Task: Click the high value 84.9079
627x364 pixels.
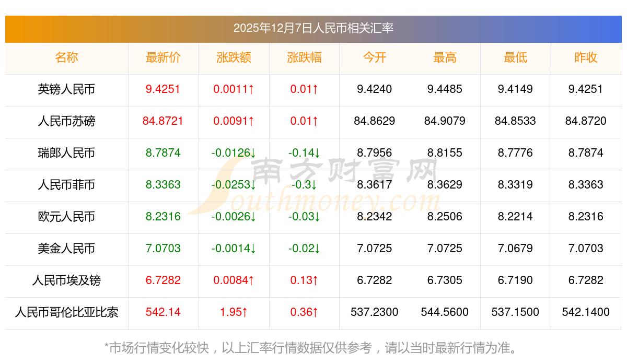Action: [445, 121]
